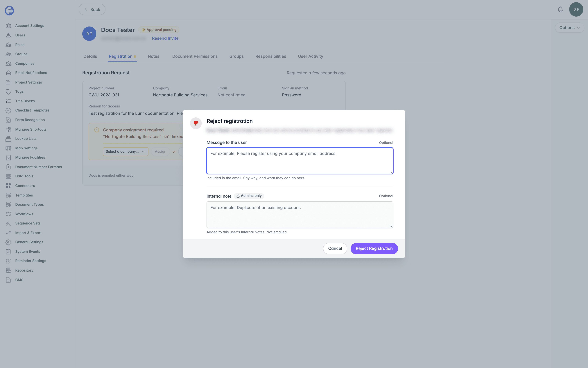Select the Import & Export arrows icon
Image resolution: width=588 pixels, height=368 pixels.
tap(8, 233)
